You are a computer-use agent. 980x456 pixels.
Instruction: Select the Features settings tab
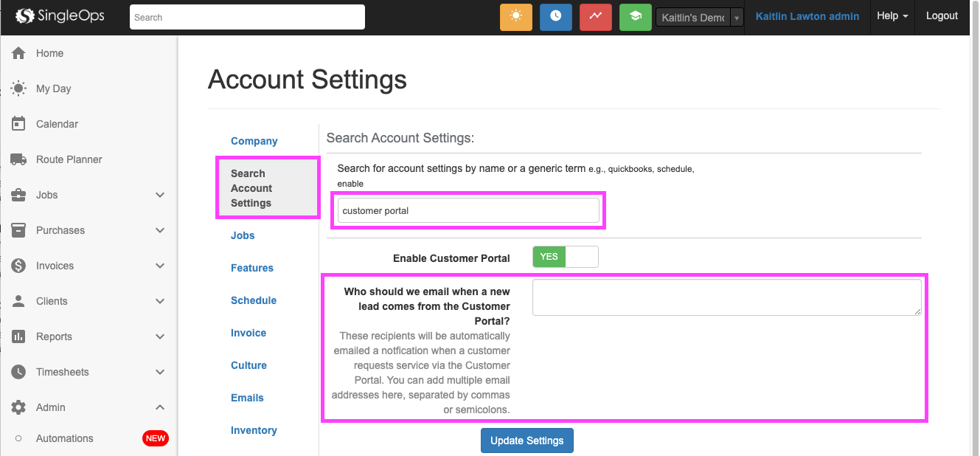[251, 268]
